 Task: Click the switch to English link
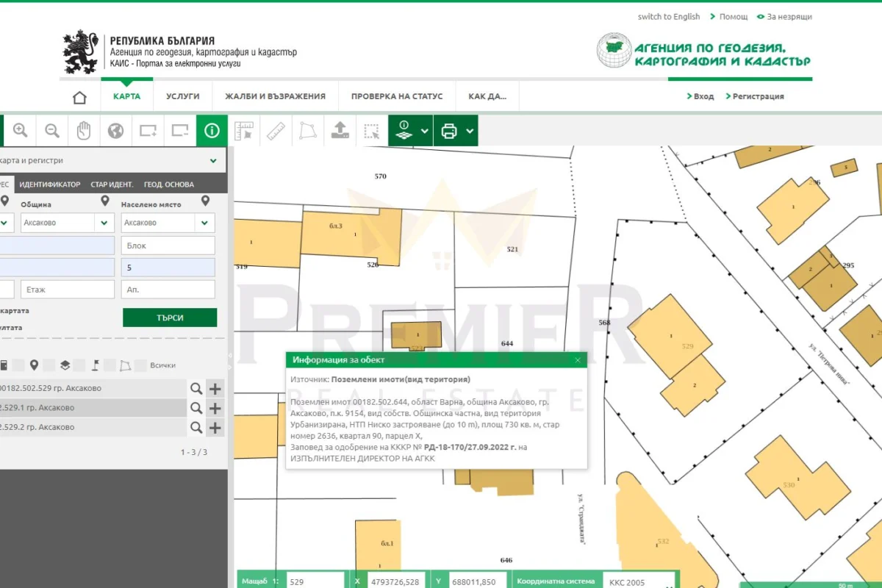point(668,17)
